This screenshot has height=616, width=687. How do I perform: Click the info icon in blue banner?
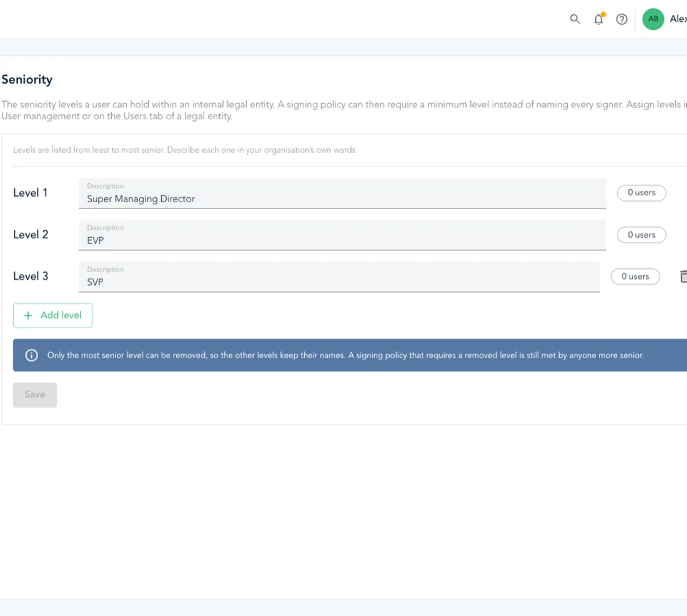(x=32, y=355)
